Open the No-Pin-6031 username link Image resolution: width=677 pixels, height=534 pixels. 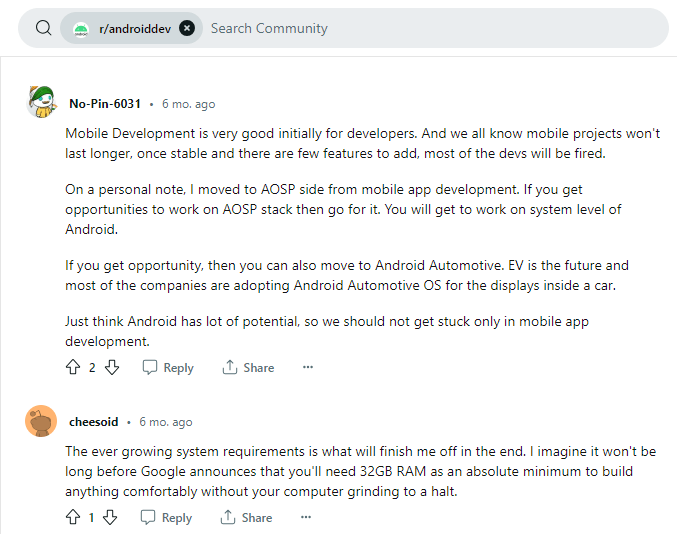105,104
